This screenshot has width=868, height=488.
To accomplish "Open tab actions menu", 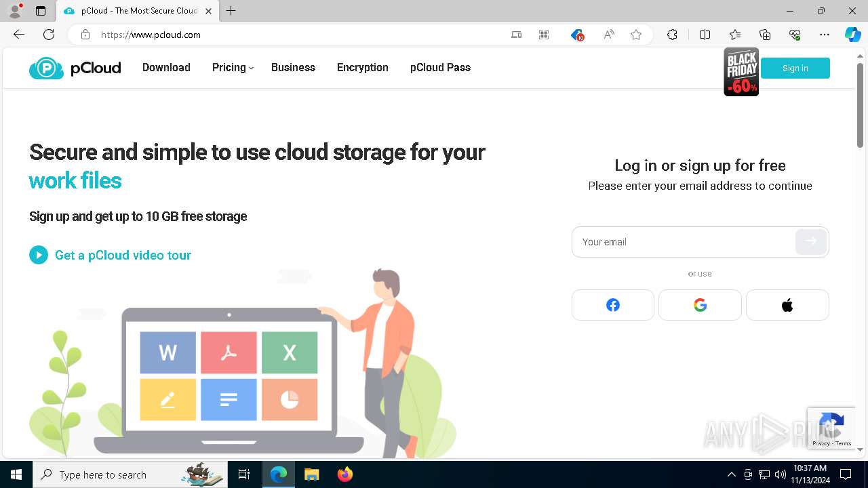I will click(x=41, y=11).
